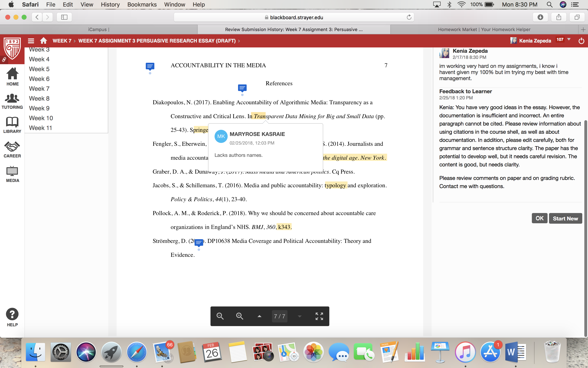Open Safari downloads button
This screenshot has width=588, height=368.
[x=540, y=17]
